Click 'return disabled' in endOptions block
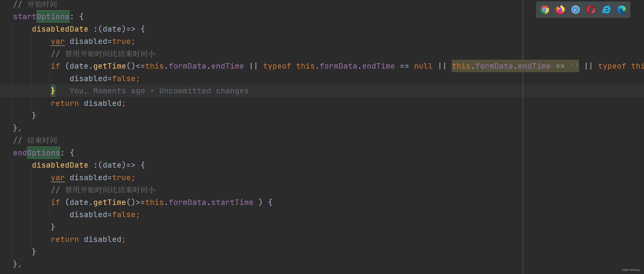 (x=88, y=239)
